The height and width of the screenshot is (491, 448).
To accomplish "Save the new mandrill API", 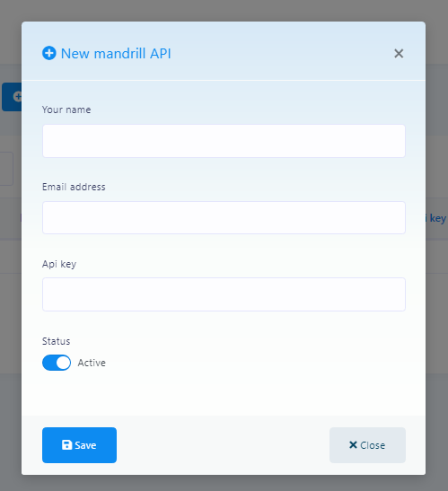I will (x=79, y=445).
